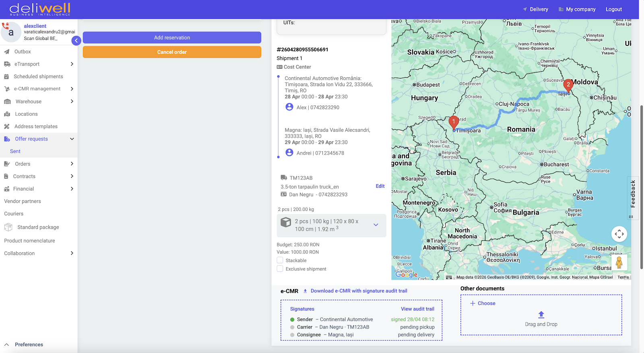Click the map fullscreen camera control button
The height and width of the screenshot is (353, 644).
point(619,234)
